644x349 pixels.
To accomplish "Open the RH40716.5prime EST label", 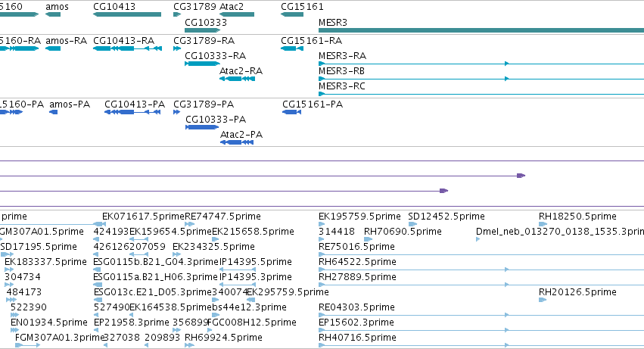I will (x=358, y=338).
